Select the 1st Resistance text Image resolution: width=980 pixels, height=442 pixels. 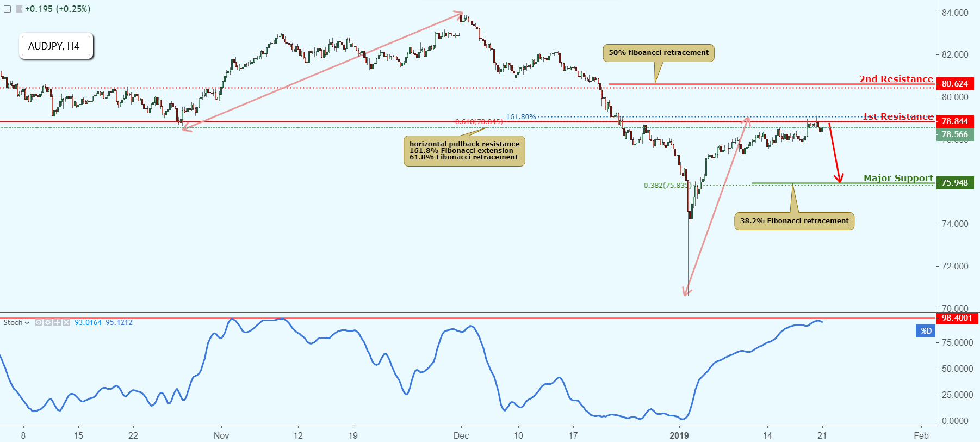coord(898,116)
